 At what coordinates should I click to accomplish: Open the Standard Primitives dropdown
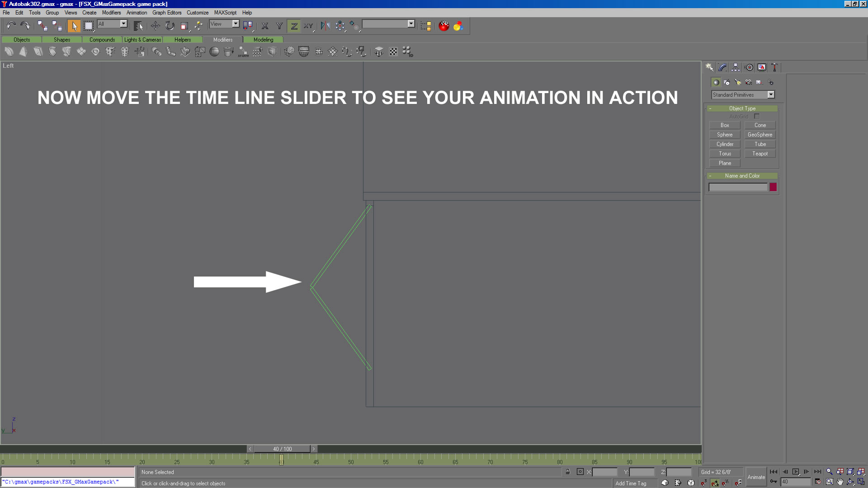coord(771,94)
